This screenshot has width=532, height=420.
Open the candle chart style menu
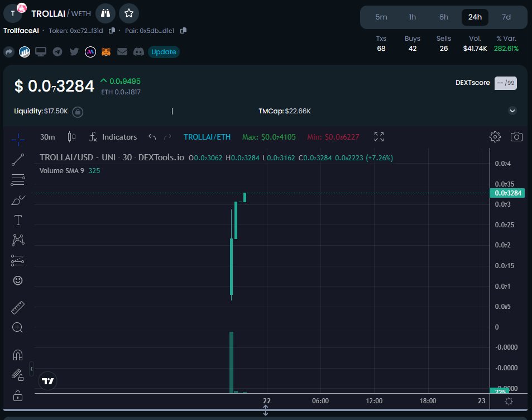pos(71,137)
